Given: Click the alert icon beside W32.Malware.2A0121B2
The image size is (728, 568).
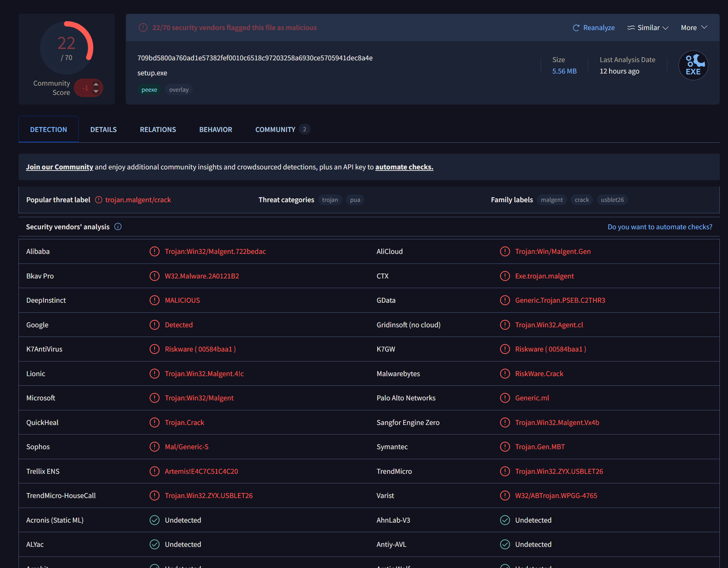Looking at the screenshot, I should coord(154,276).
